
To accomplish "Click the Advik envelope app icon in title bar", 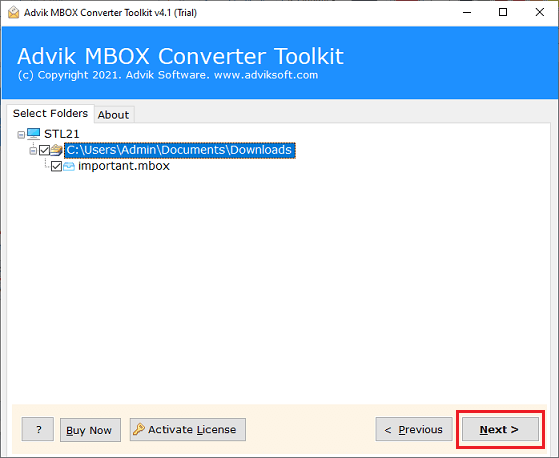I will click(14, 12).
